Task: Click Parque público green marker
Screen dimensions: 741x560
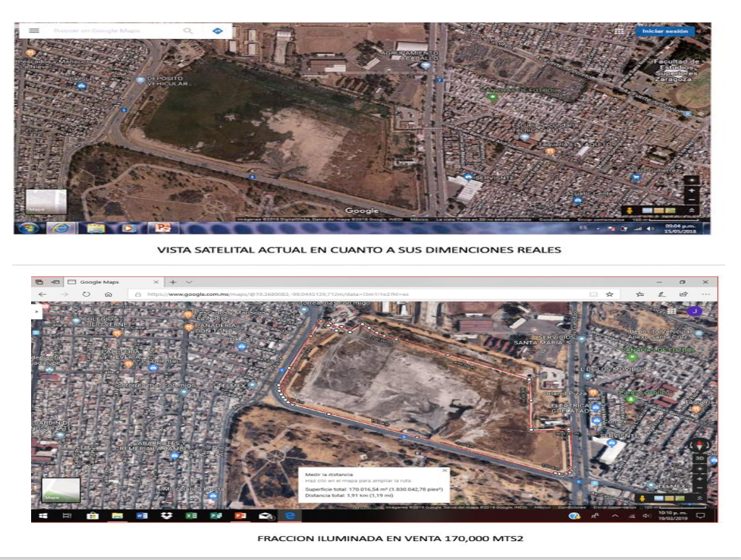Action: (630, 400)
